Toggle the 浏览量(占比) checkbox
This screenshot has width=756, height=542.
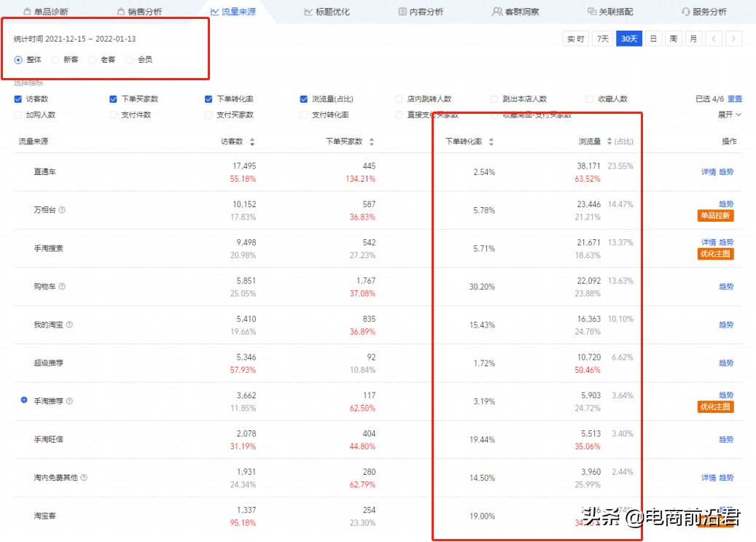(304, 99)
